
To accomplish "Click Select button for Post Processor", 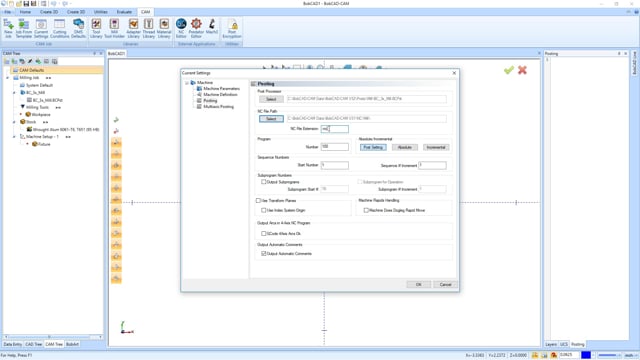I will 271,99.
